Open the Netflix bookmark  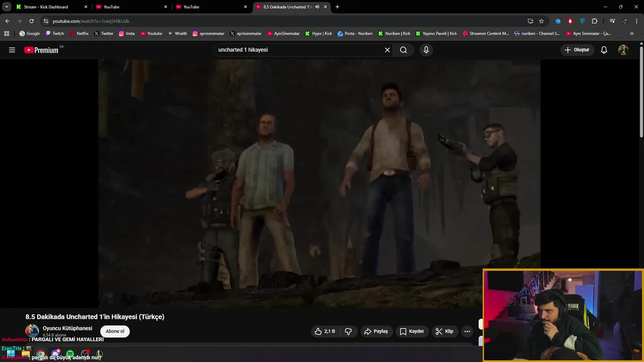point(79,34)
